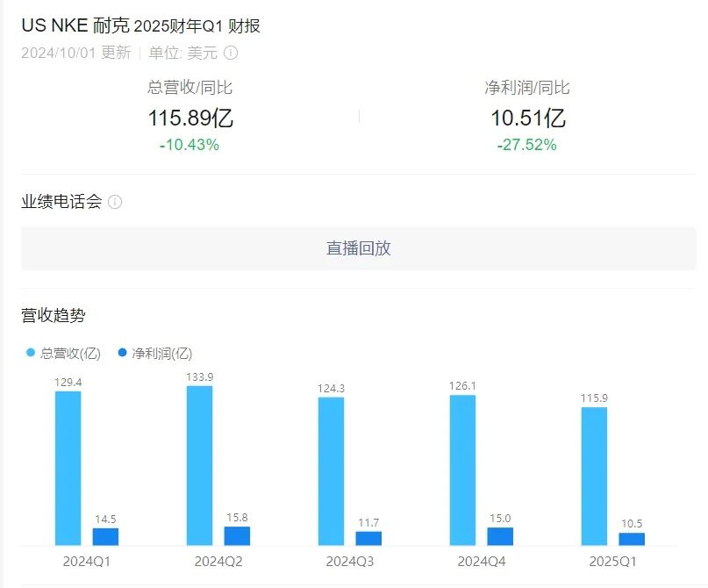708x588 pixels.
Task: Select the 2024Q3 revenue bar 124.3
Action: pyautogui.click(x=331, y=471)
